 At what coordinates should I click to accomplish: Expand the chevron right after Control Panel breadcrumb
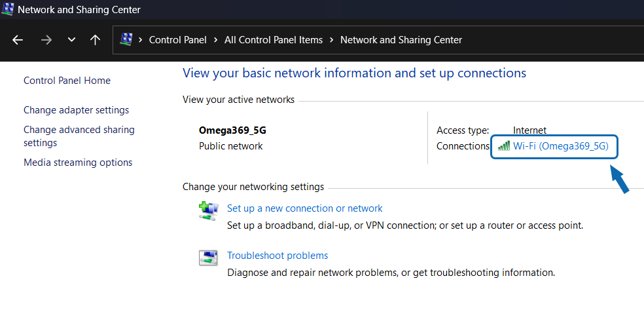click(215, 40)
